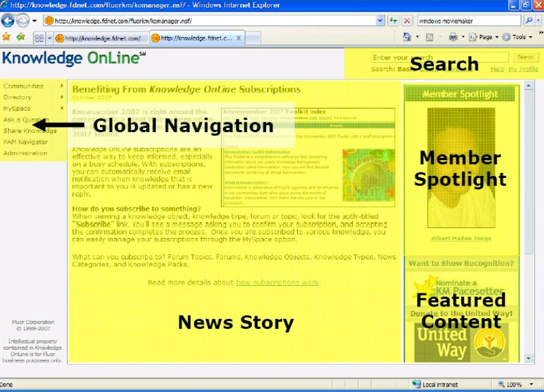Screen dimensions: 544x392
Task: Open the Albert Madan Tongo link
Action: [x=461, y=238]
